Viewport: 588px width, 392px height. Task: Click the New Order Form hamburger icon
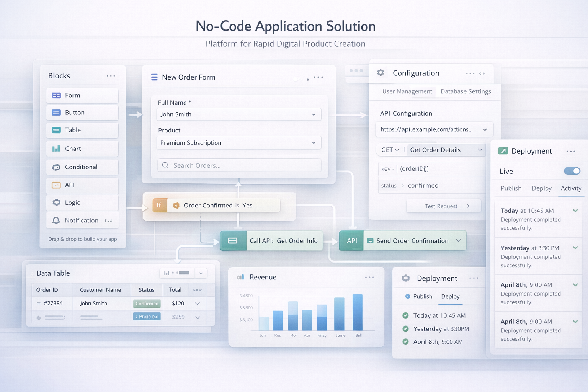tap(154, 77)
